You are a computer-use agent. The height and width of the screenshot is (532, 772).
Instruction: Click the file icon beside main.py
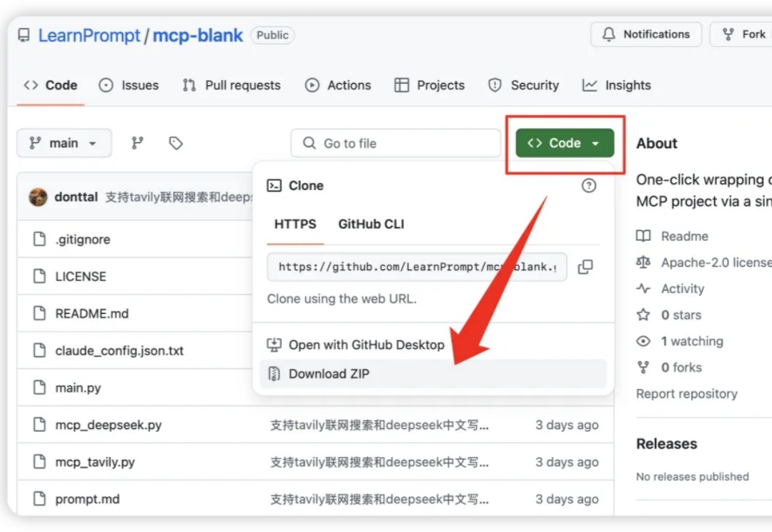tap(39, 388)
